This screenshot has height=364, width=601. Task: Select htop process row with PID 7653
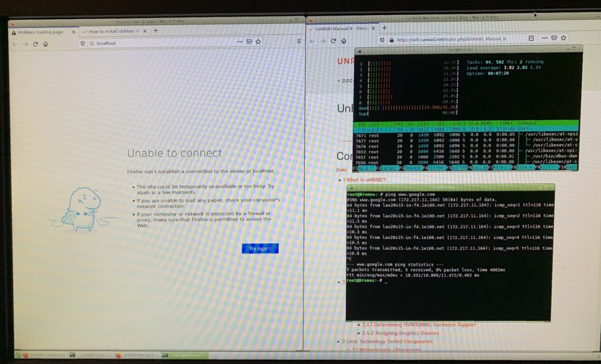point(466,151)
